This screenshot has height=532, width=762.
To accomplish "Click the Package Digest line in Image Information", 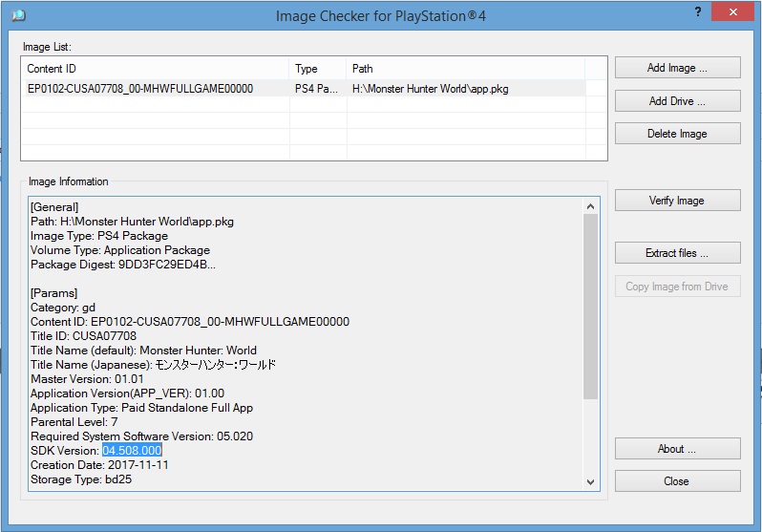I will (x=122, y=265).
